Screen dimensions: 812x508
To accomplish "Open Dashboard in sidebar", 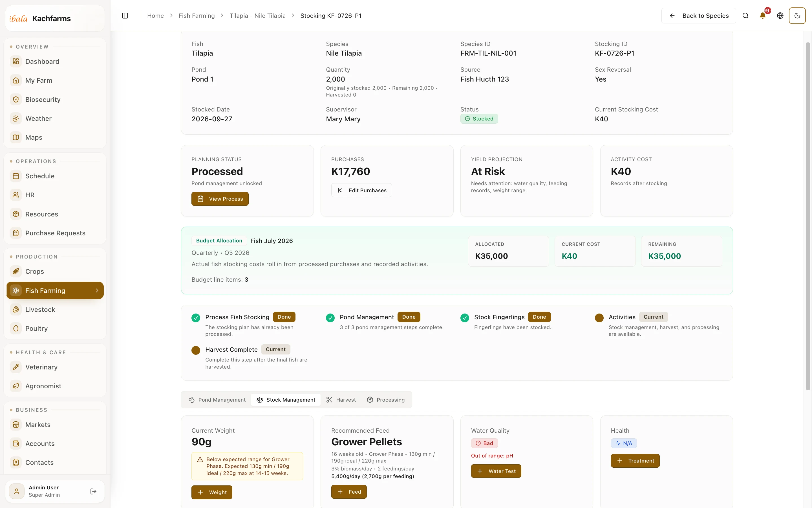I will point(55,62).
